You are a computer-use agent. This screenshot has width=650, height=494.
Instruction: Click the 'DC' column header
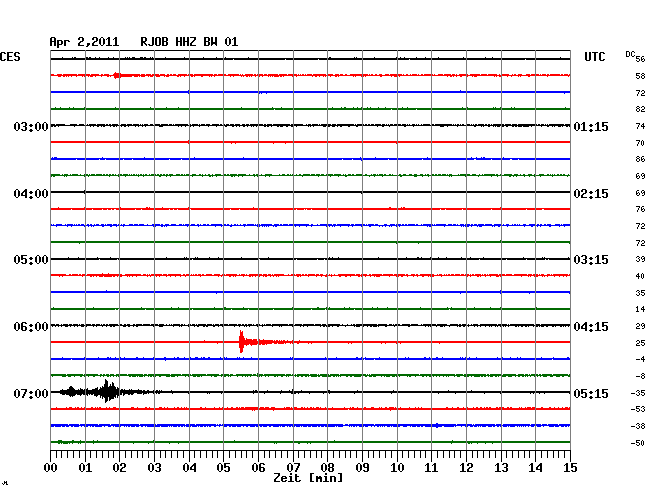coord(630,54)
